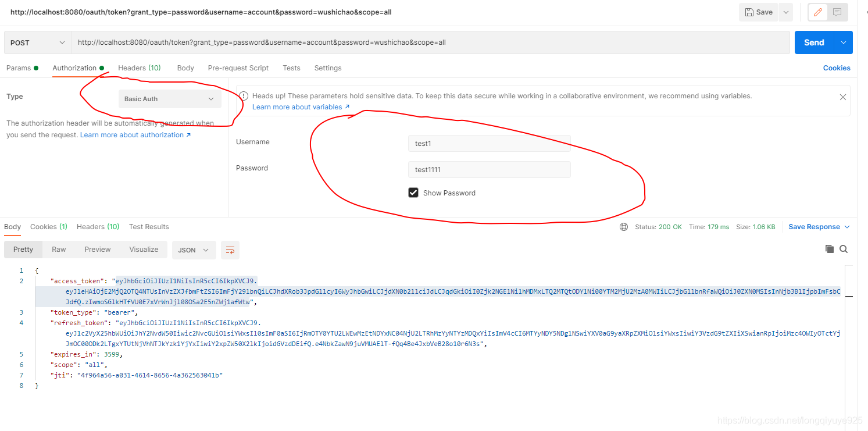Viewport: 868px width, 431px height.
Task: Copy the response body icon
Action: (x=830, y=249)
